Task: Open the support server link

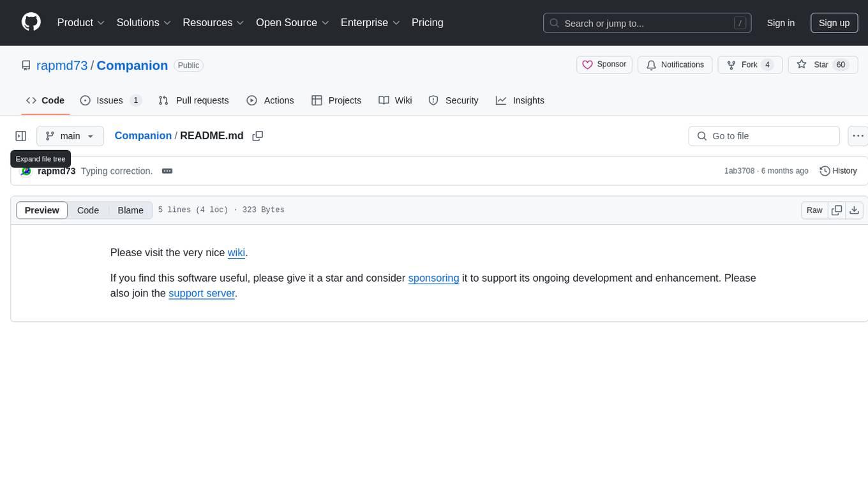Action: point(202,293)
